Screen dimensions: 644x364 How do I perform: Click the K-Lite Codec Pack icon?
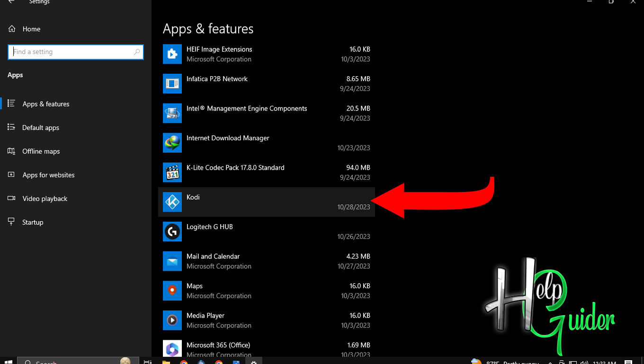172,173
